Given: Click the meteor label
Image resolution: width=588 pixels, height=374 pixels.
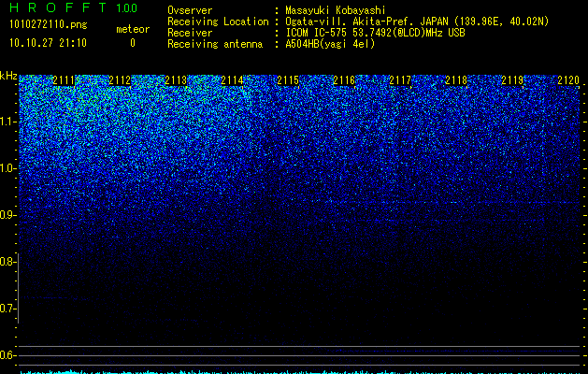Looking at the screenshot, I should coord(133,29).
